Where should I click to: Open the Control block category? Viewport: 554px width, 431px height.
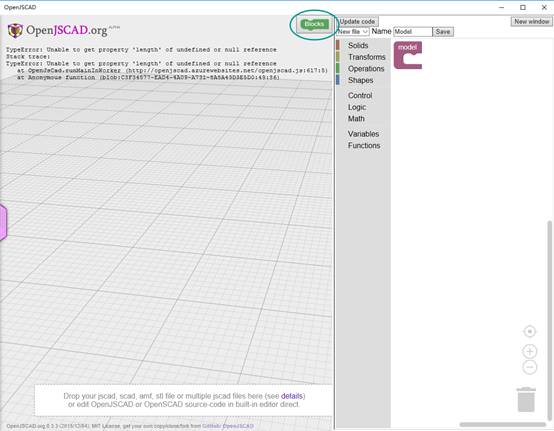point(360,96)
